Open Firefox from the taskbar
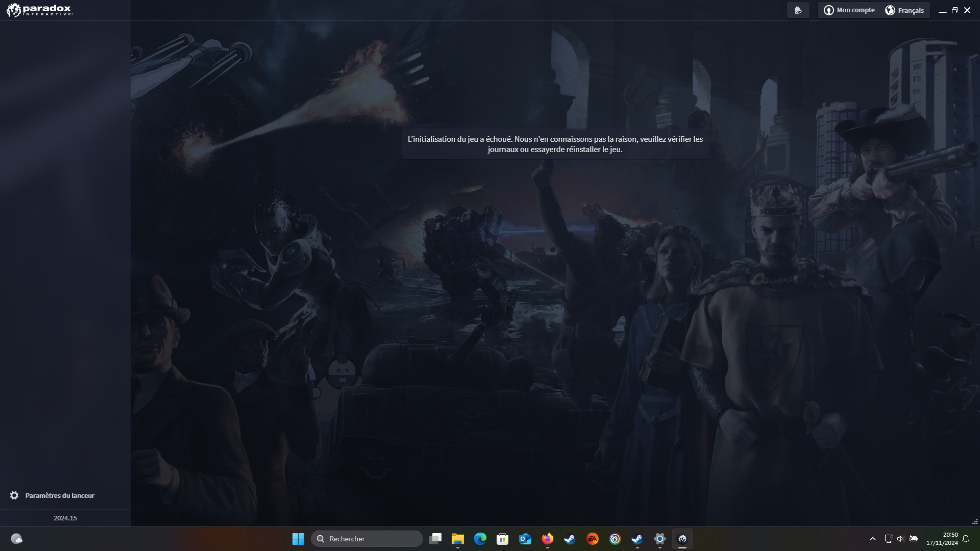Viewport: 980px width, 551px height. coord(548,539)
